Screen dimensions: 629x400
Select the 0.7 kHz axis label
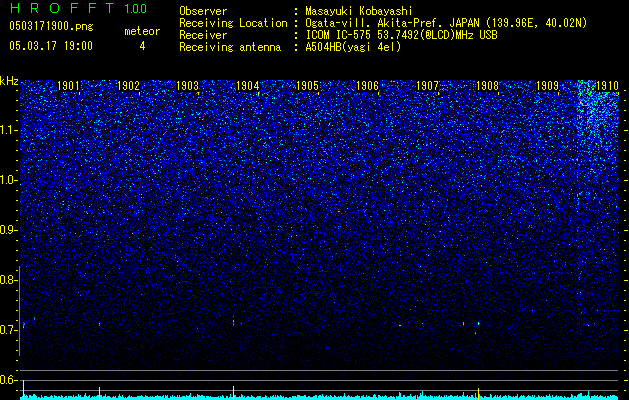click(x=8, y=330)
